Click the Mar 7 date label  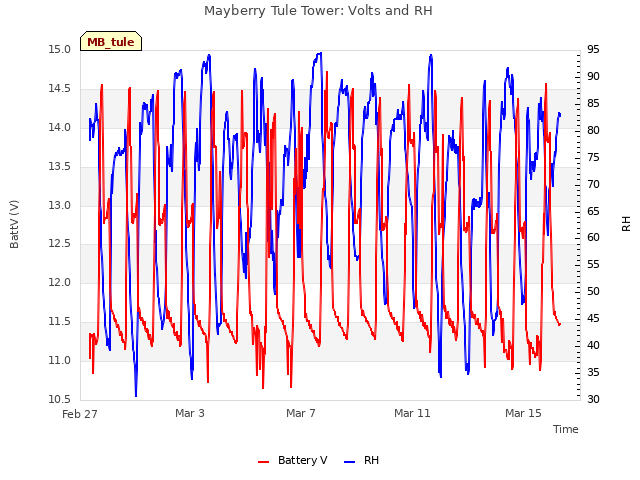[301, 413]
